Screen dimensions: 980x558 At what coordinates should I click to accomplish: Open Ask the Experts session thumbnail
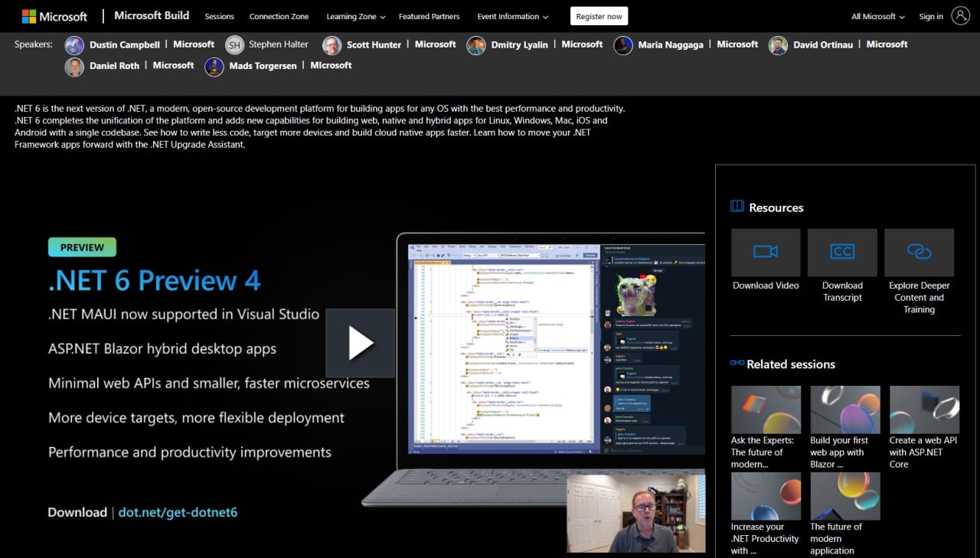(766, 410)
